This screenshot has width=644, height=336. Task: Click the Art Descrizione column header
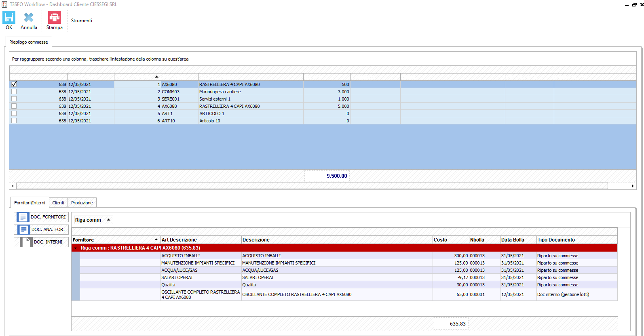tap(201, 240)
